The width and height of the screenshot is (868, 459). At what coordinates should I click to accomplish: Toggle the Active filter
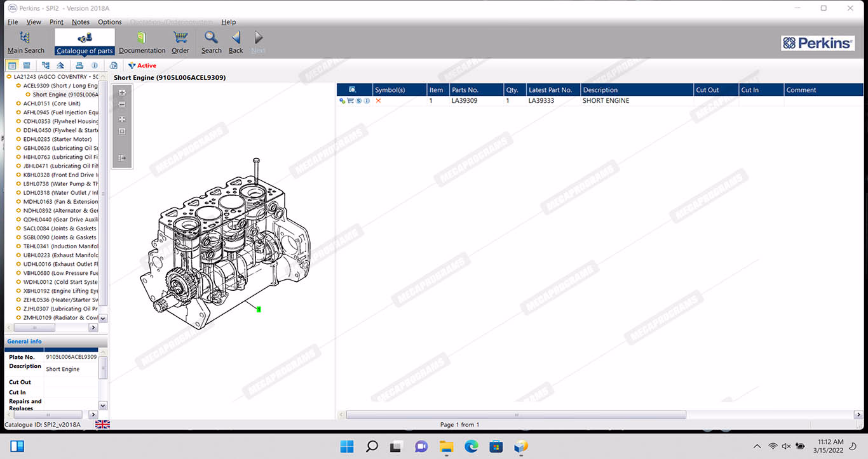tap(142, 65)
